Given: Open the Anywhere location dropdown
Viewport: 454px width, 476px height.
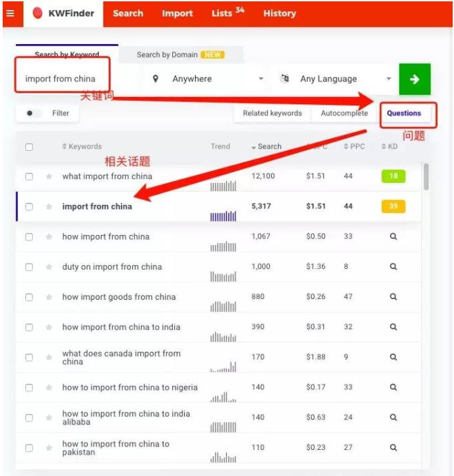Looking at the screenshot, I should pos(207,79).
